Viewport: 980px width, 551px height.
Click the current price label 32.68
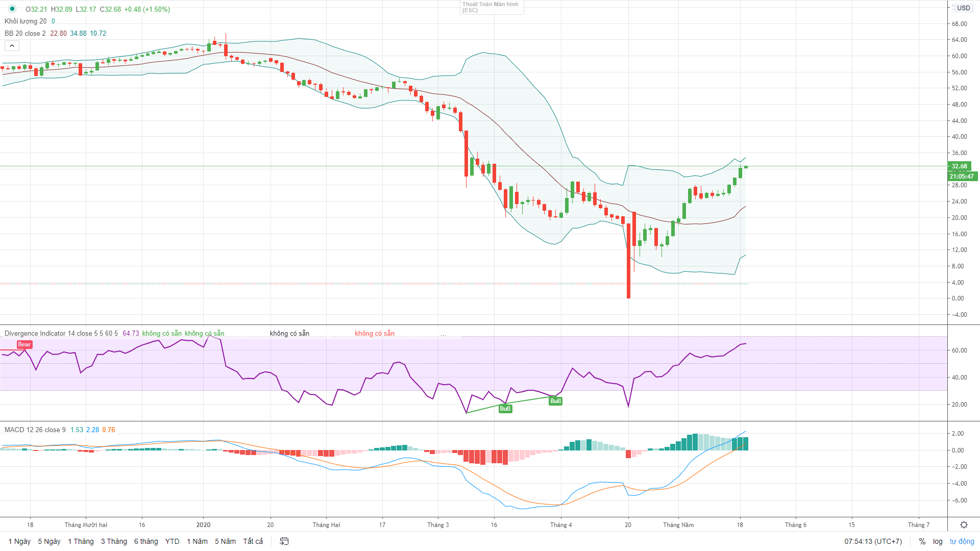[959, 166]
